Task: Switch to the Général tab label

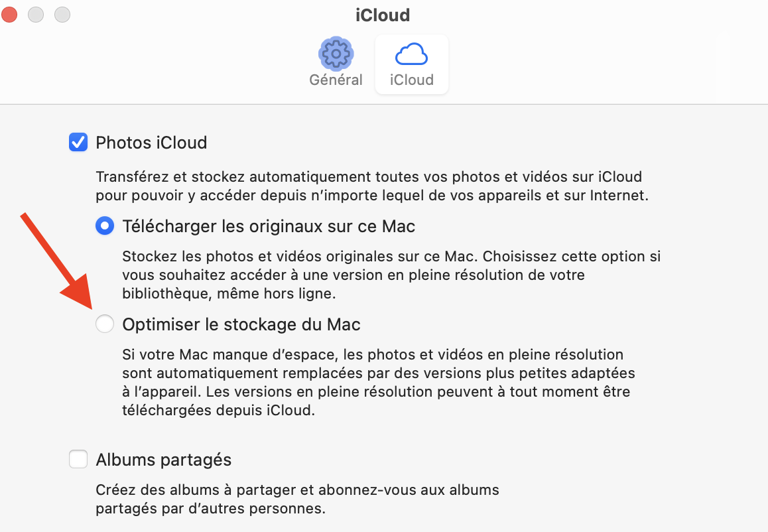Action: (336, 80)
